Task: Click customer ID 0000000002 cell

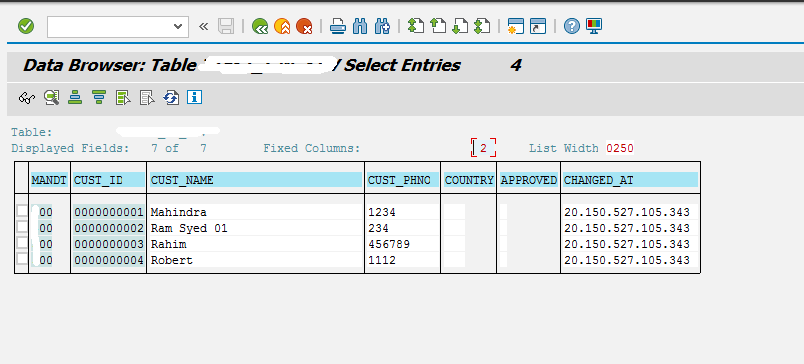Action: point(109,228)
